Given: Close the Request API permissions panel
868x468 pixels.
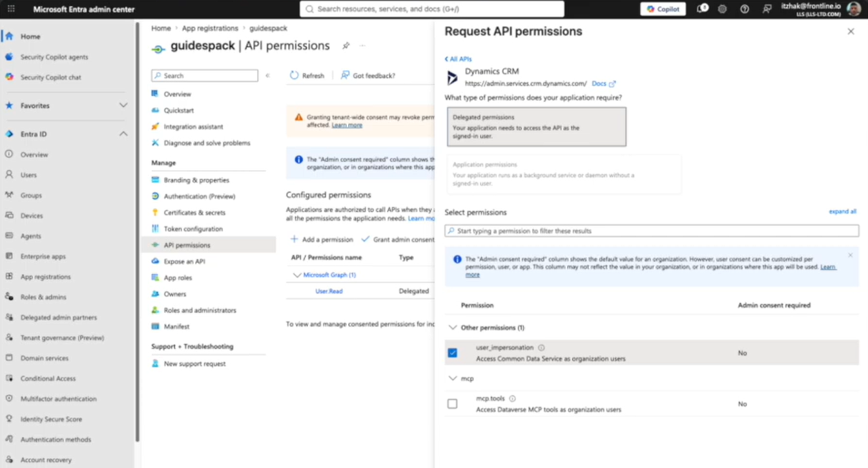Looking at the screenshot, I should coord(851,32).
